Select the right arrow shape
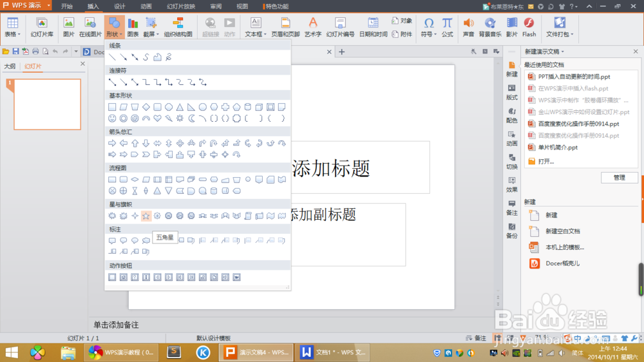This screenshot has height=362, width=644. tap(112, 143)
